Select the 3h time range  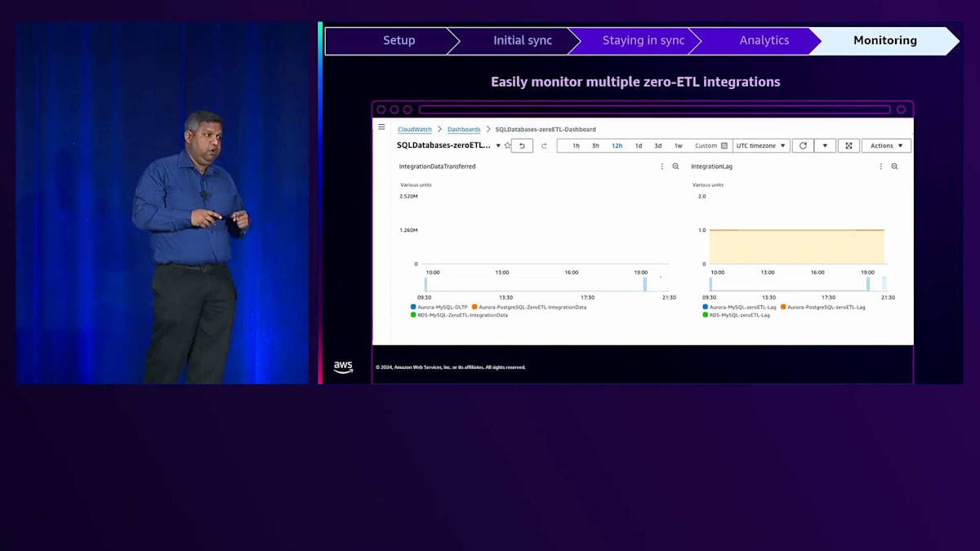coord(595,145)
